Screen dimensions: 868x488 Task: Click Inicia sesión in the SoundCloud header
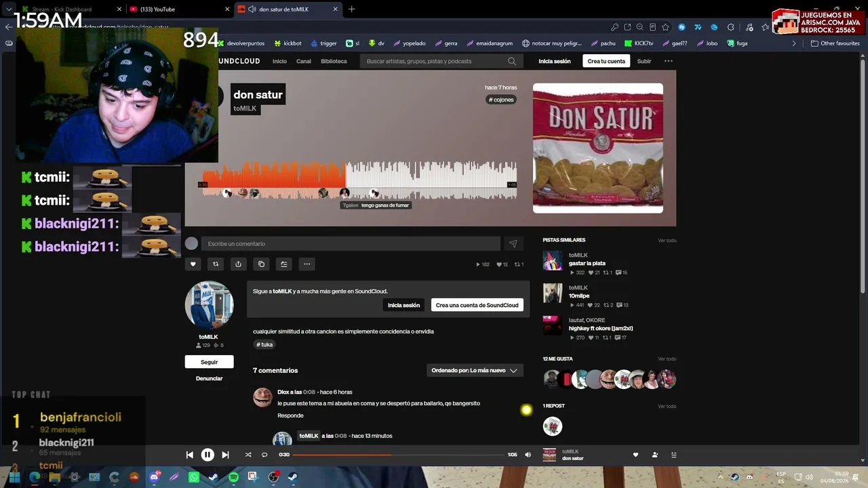(555, 61)
